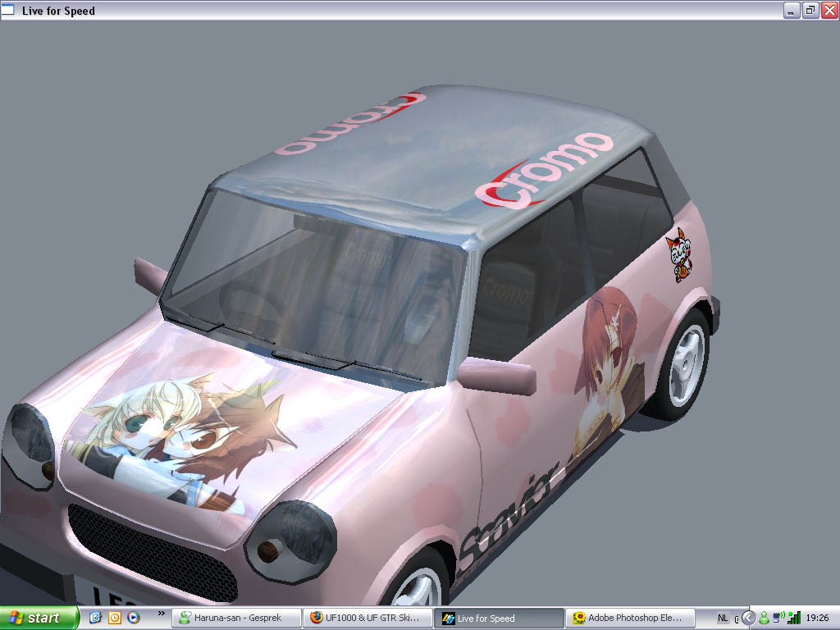Open the green signal bars tray icon
Viewport: 840px width, 630px height.
click(794, 618)
